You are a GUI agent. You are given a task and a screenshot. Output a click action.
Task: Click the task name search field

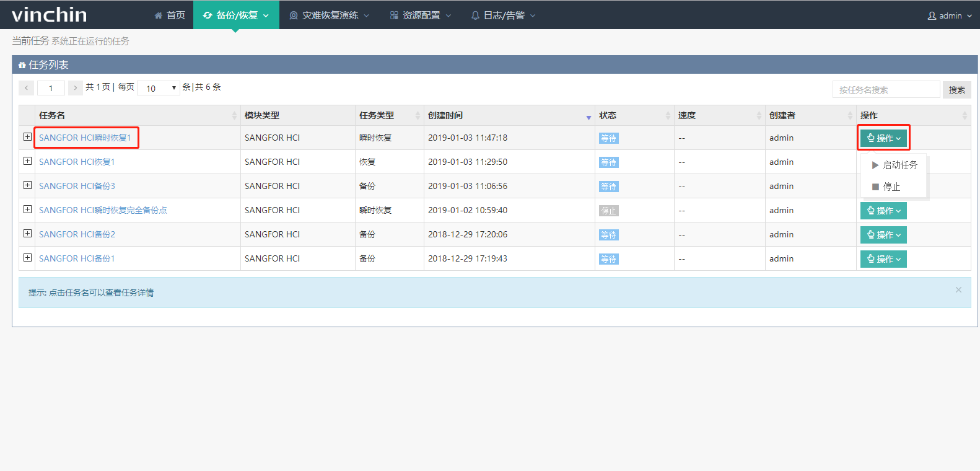click(x=886, y=89)
